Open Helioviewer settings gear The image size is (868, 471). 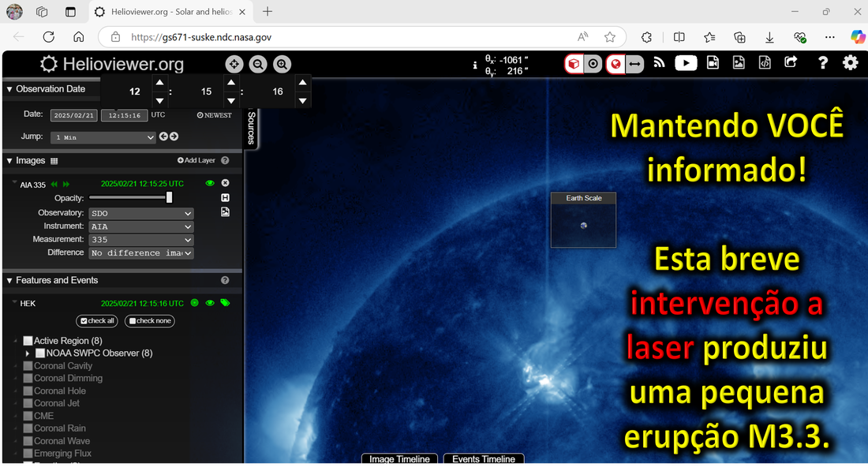coord(851,62)
